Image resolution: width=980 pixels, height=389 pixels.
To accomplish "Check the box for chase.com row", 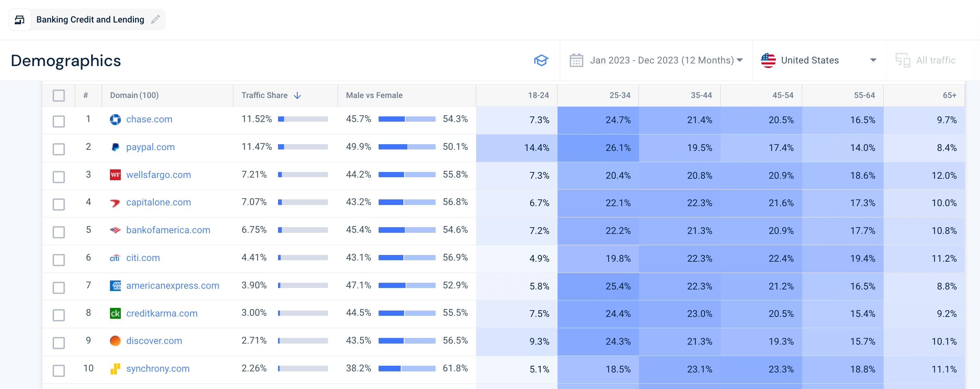I will [x=59, y=121].
